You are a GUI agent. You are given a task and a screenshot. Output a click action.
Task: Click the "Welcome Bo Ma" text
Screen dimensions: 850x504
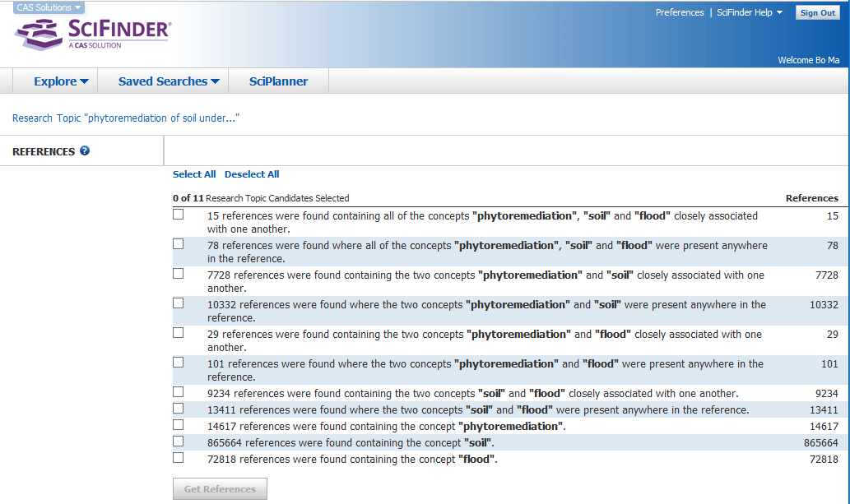[808, 60]
